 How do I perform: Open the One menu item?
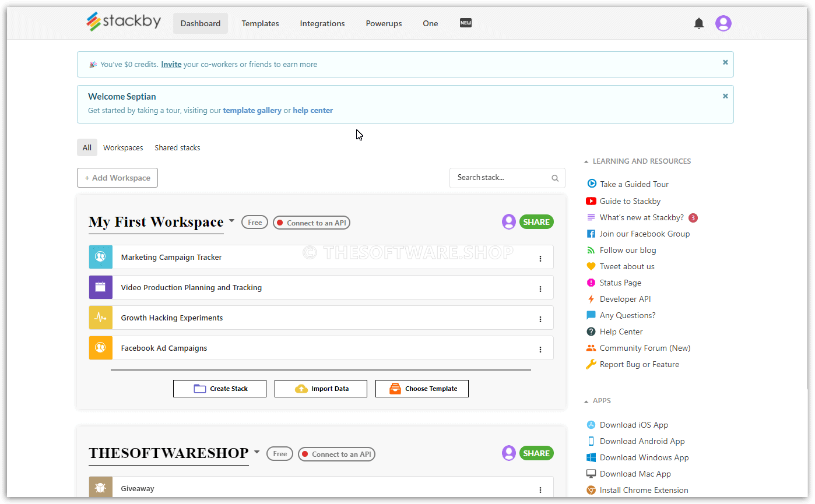(x=430, y=23)
